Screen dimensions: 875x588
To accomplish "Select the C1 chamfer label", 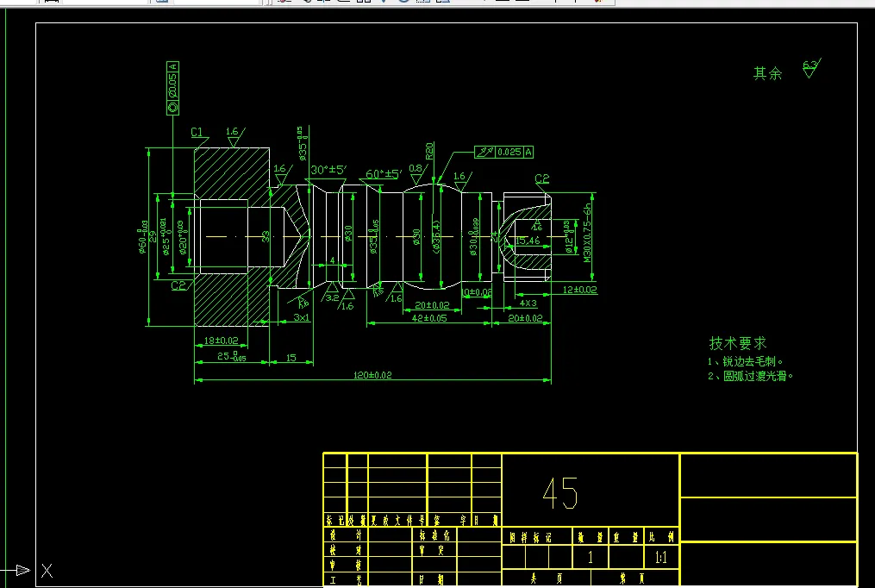I will point(197,132).
